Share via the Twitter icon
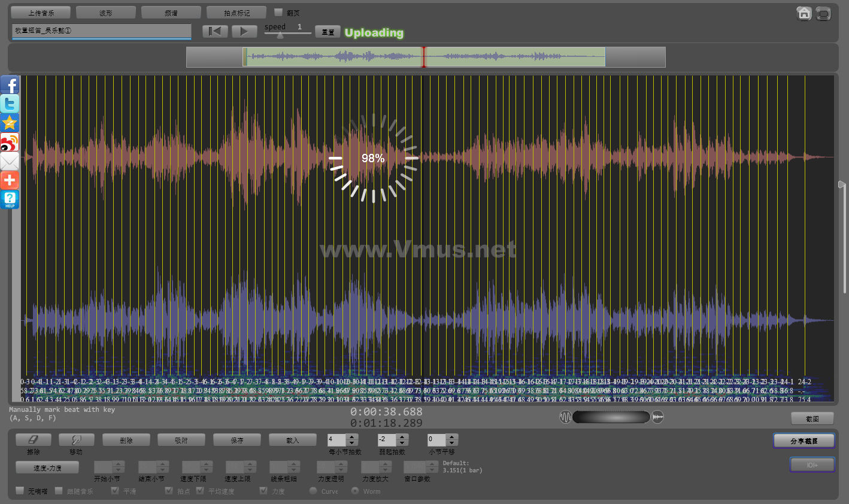849x504 pixels. coord(10,104)
